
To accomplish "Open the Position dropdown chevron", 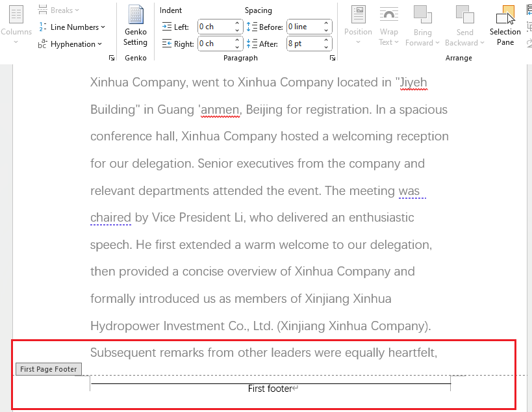I will point(358,42).
